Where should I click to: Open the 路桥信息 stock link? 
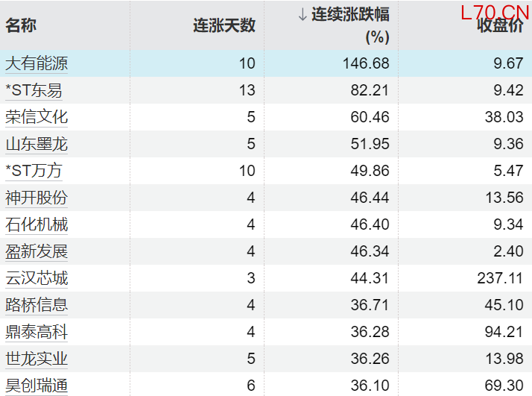tap(37, 305)
